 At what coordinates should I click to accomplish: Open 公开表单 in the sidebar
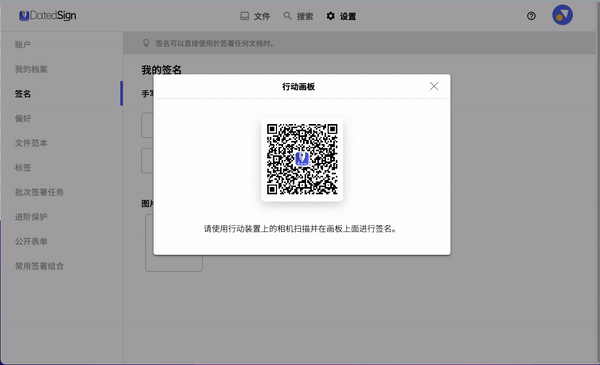[31, 241]
